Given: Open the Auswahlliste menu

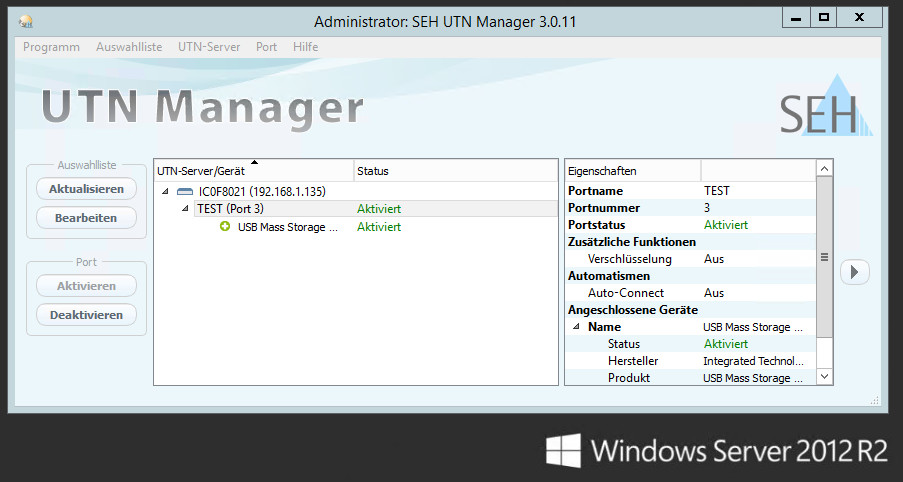Looking at the screenshot, I should click(x=129, y=47).
